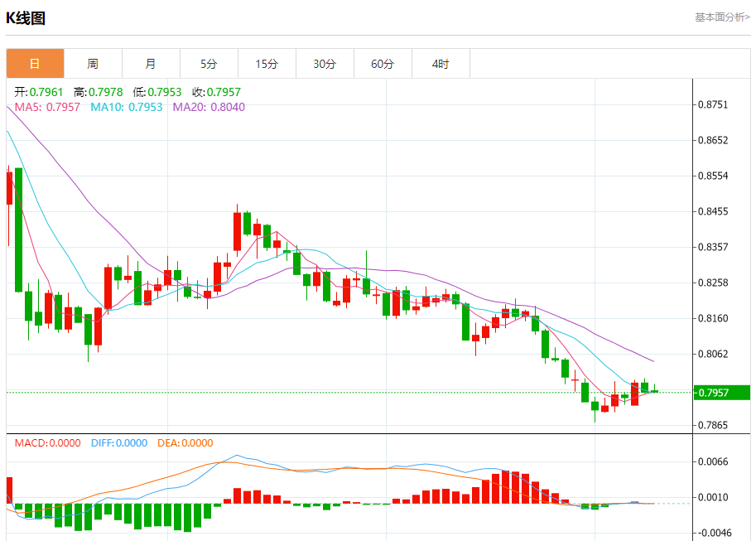
Task: Click the DEA:0.0000 indicator label
Action: pos(185,443)
